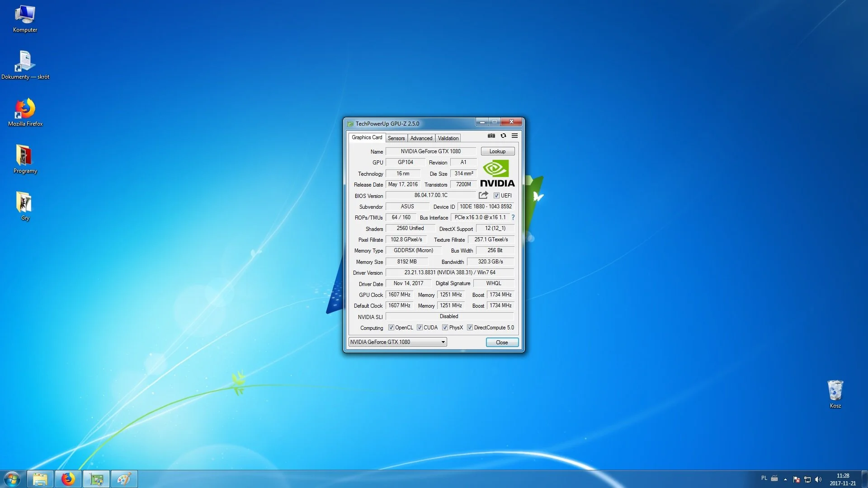Click the Subvendor field ASUS
The height and width of the screenshot is (488, 868).
[407, 206]
